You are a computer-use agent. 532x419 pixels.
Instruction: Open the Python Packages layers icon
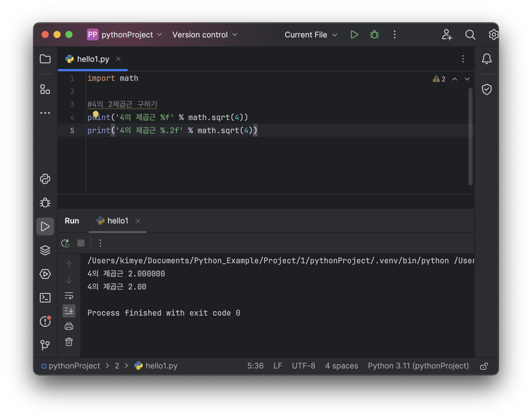pos(45,250)
